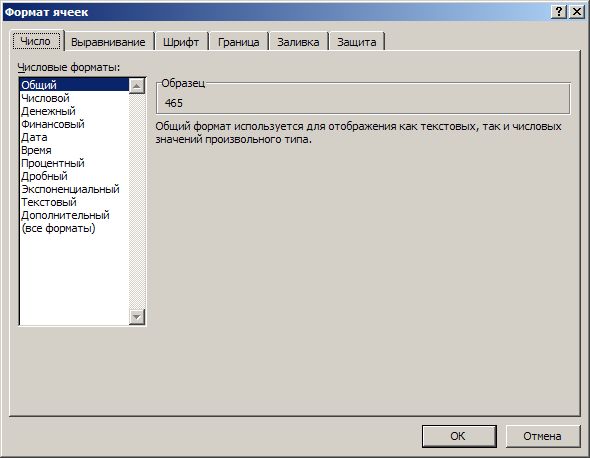Viewport: 590px width, 458px height.
Task: Confirm with the OK button
Action: click(459, 436)
